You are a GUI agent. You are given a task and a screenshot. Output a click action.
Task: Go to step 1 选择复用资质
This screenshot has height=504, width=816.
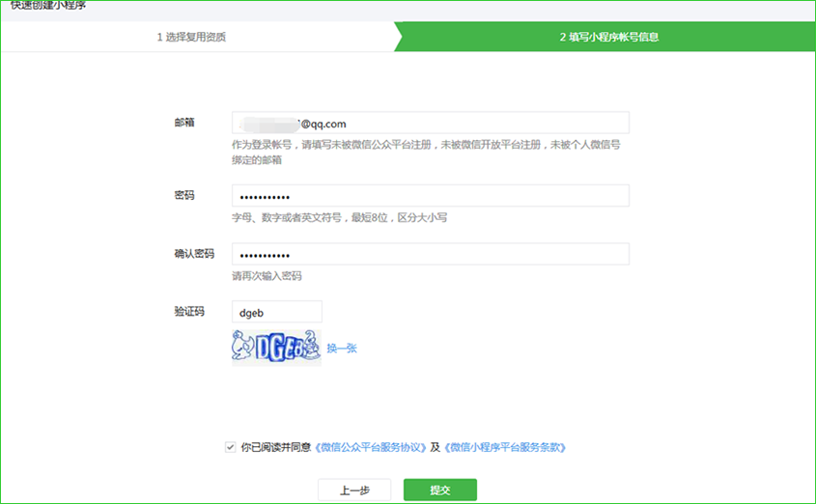192,38
